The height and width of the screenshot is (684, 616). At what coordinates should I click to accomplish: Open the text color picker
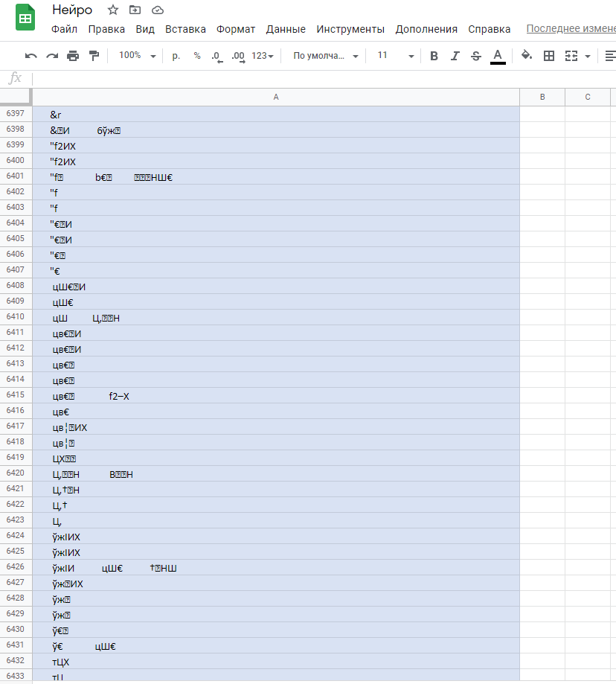[498, 56]
